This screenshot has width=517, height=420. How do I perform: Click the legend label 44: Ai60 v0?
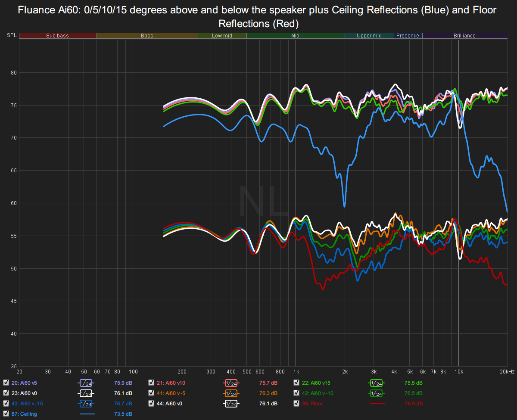(x=170, y=404)
